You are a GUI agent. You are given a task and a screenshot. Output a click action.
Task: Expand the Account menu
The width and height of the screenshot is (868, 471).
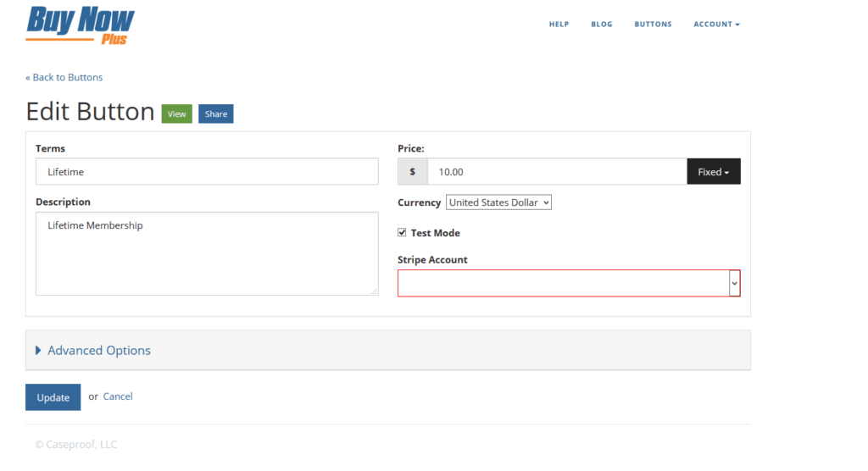[x=716, y=25]
